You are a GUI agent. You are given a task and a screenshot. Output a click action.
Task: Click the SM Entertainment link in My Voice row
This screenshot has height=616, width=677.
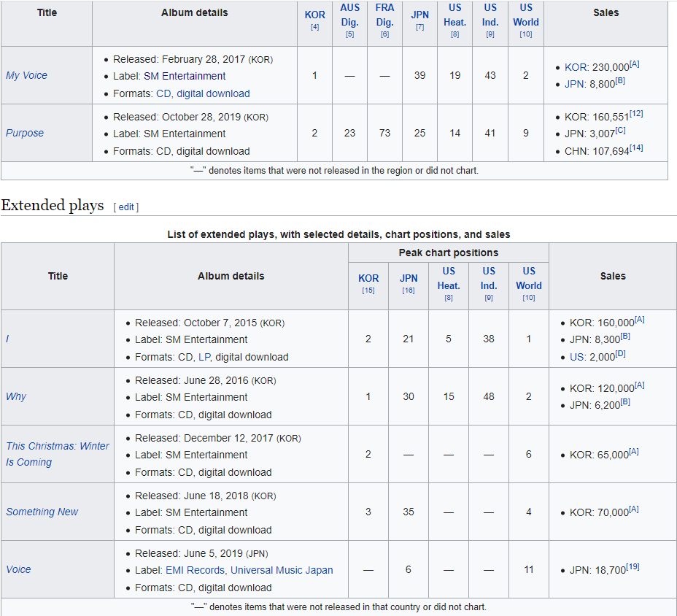[185, 76]
